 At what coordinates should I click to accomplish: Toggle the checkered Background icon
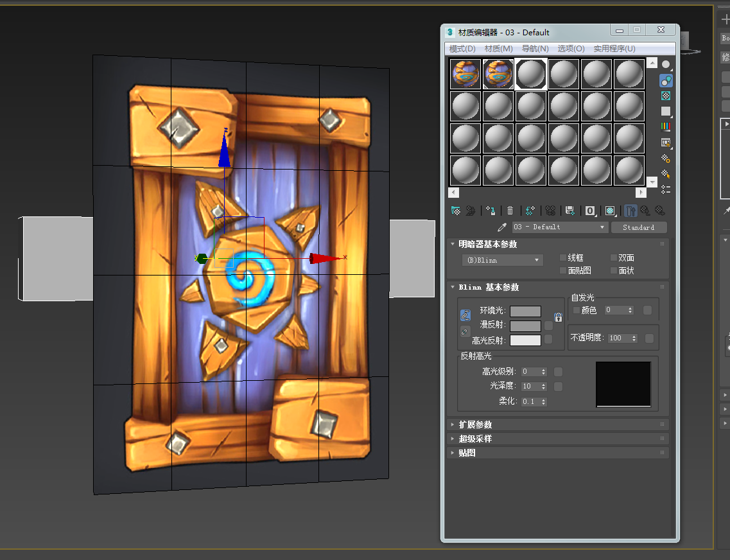click(666, 96)
